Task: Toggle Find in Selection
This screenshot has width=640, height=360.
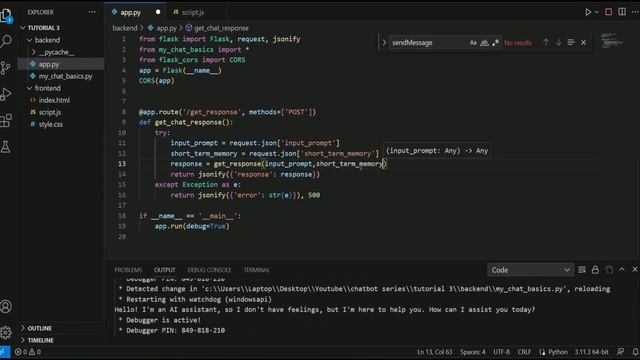Action: point(571,42)
